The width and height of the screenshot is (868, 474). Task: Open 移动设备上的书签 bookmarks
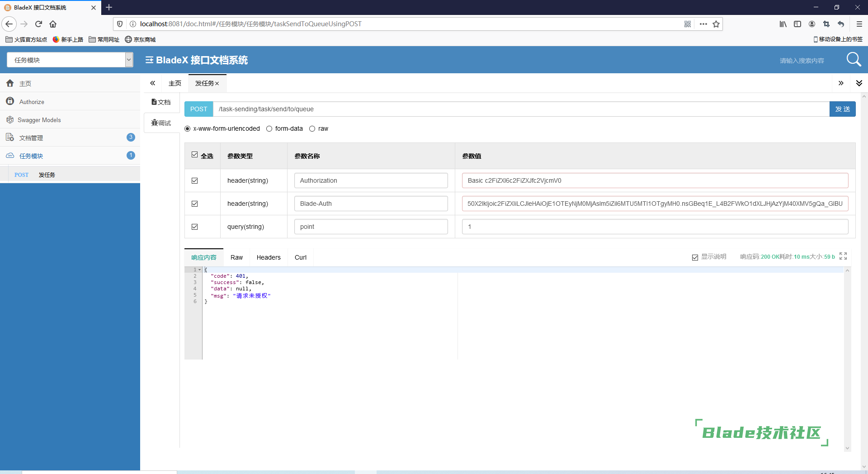[838, 39]
